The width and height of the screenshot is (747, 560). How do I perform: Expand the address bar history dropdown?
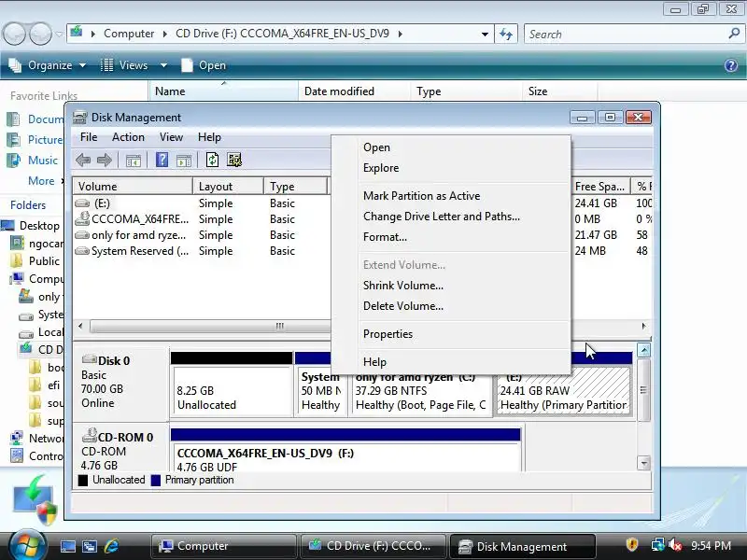point(485,34)
